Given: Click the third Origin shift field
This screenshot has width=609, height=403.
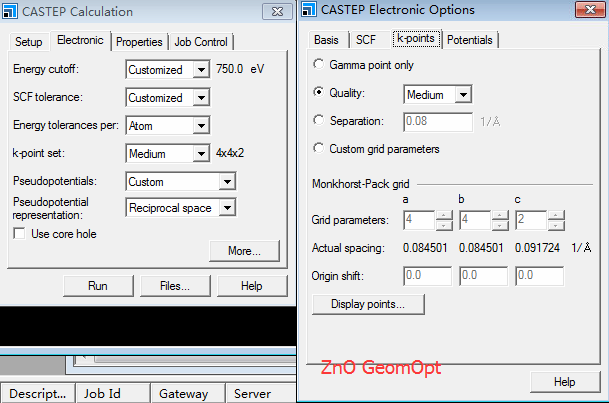Looking at the screenshot, I should click(x=539, y=276).
